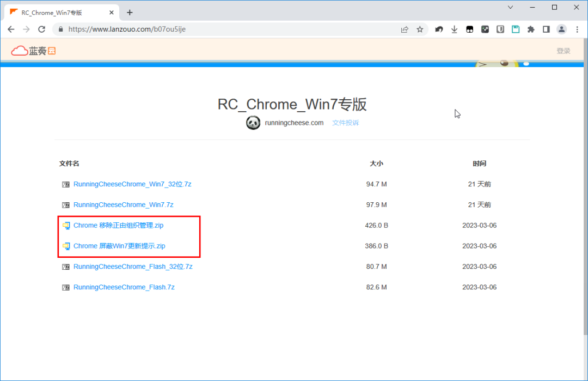Image resolution: width=588 pixels, height=381 pixels.
Task: View site security lock info
Action: [x=61, y=29]
